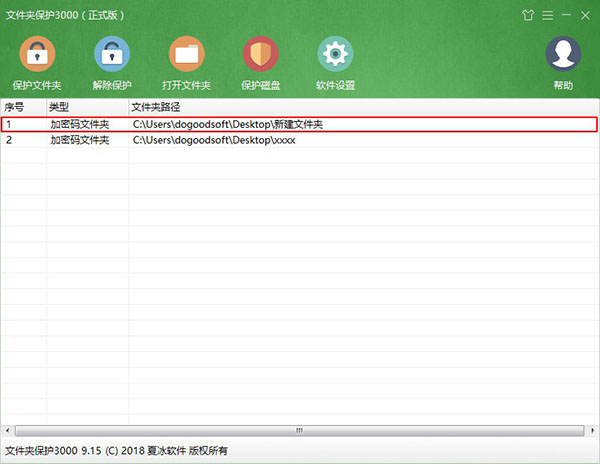600x464 pixels.
Task: Click the scrollbar right arrow
Action: pyautogui.click(x=593, y=430)
